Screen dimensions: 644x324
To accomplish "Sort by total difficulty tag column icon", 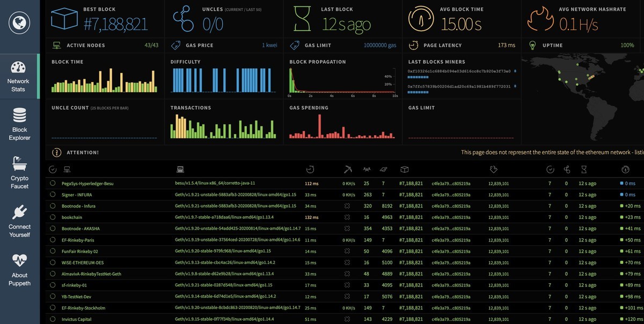I will [x=494, y=170].
